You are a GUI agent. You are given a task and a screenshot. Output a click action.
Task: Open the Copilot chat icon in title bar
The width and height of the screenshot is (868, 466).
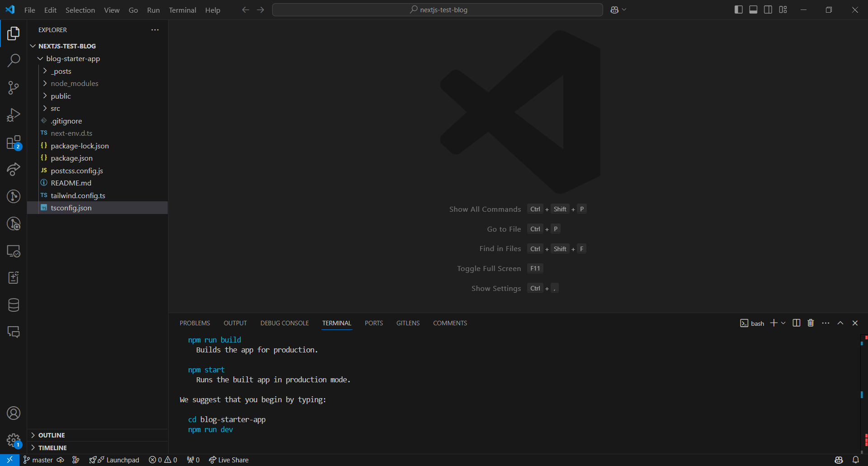point(614,10)
